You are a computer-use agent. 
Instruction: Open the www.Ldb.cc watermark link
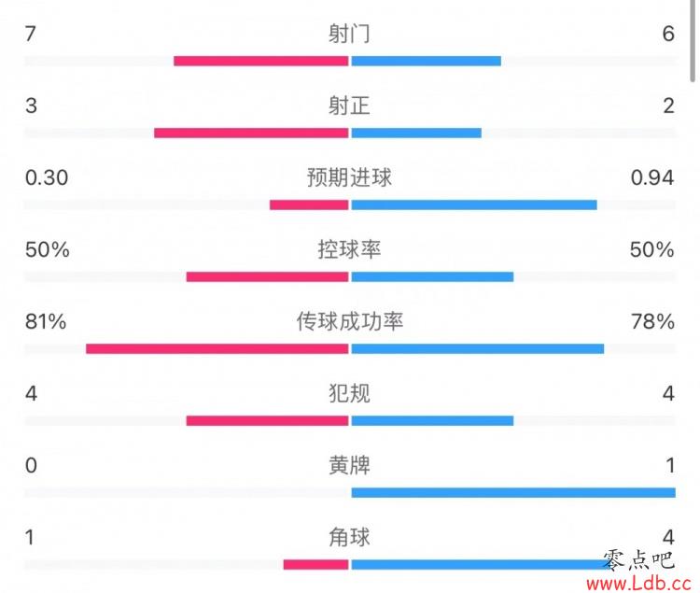638,583
